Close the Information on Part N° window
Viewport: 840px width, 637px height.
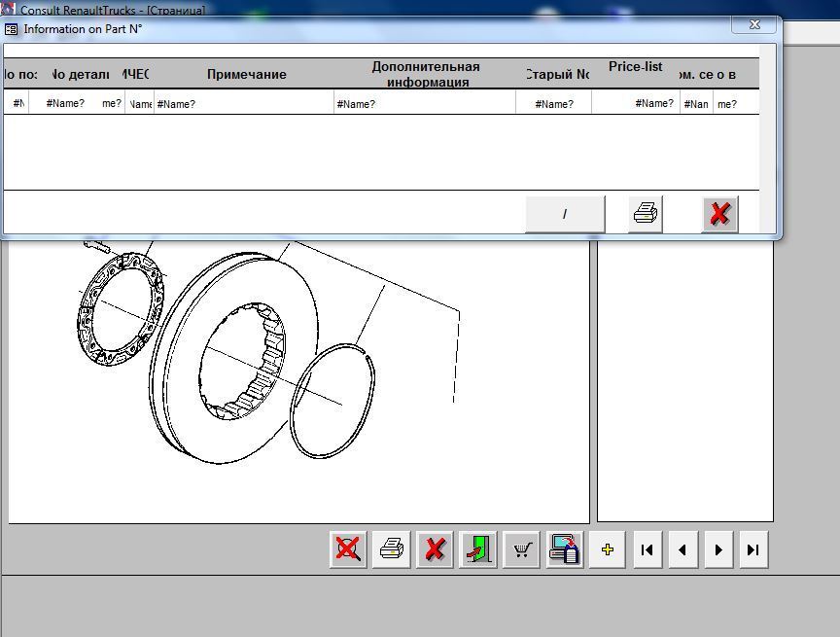754,24
